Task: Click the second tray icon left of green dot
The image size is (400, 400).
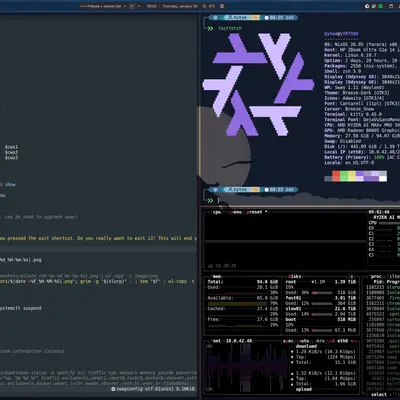Action: tap(374, 6)
